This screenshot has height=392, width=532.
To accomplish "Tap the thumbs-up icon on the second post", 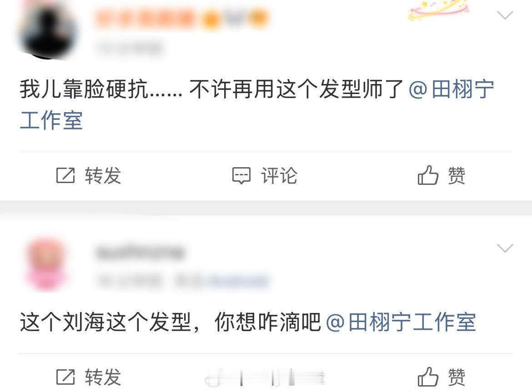I will [x=428, y=377].
